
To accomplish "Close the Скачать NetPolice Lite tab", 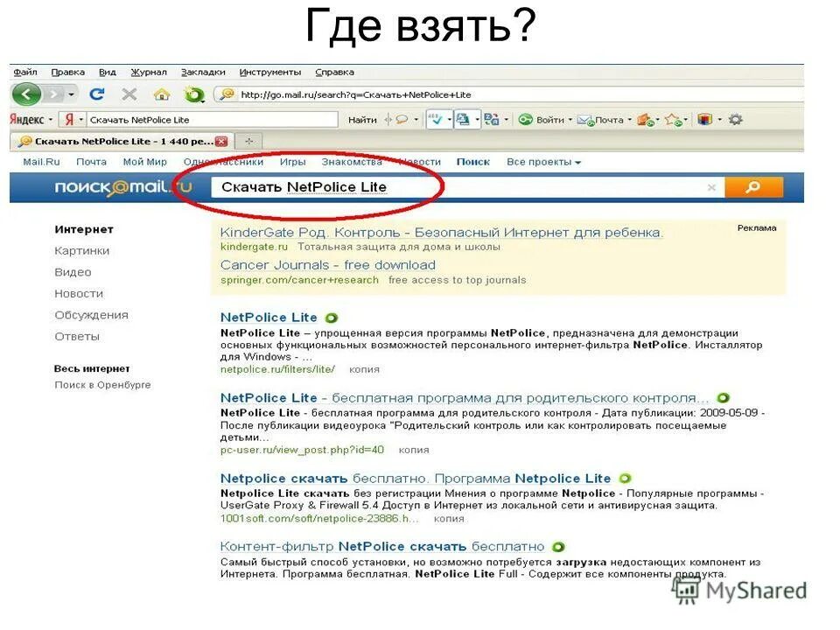I will click(x=221, y=142).
